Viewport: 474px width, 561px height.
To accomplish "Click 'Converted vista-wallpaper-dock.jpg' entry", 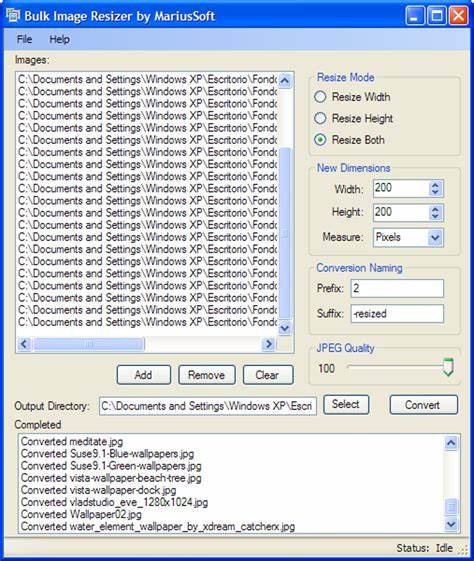I will pyautogui.click(x=98, y=490).
